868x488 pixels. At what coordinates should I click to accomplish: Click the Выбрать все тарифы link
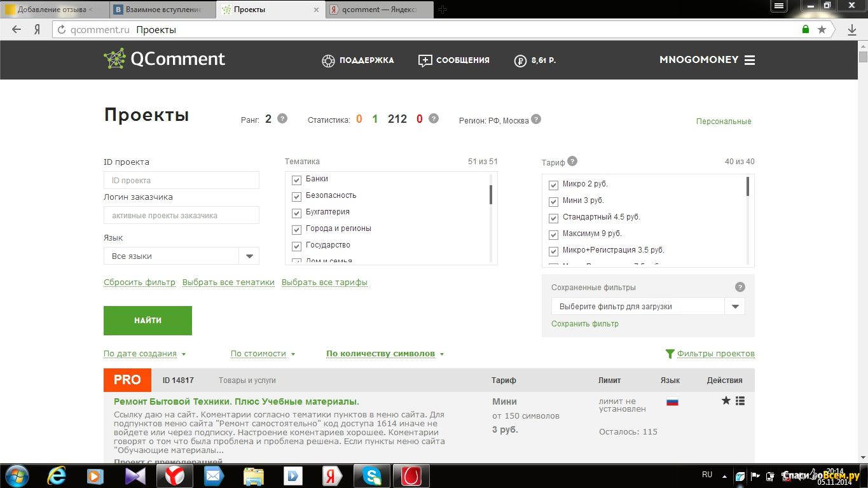(x=324, y=282)
